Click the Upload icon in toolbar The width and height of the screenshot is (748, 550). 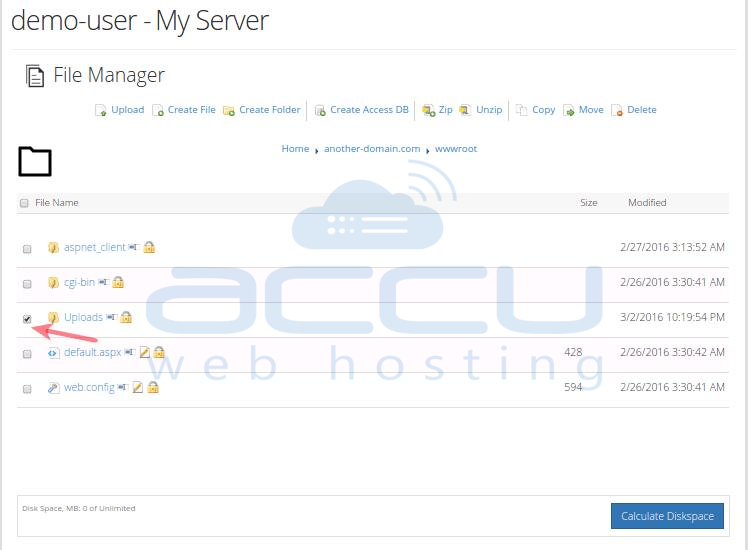pos(101,111)
